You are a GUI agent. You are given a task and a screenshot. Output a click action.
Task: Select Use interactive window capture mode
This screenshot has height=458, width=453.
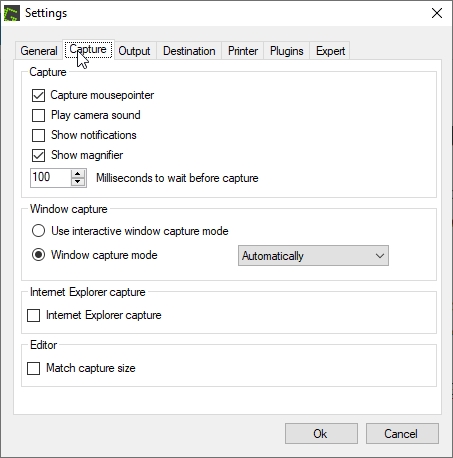[38, 231]
